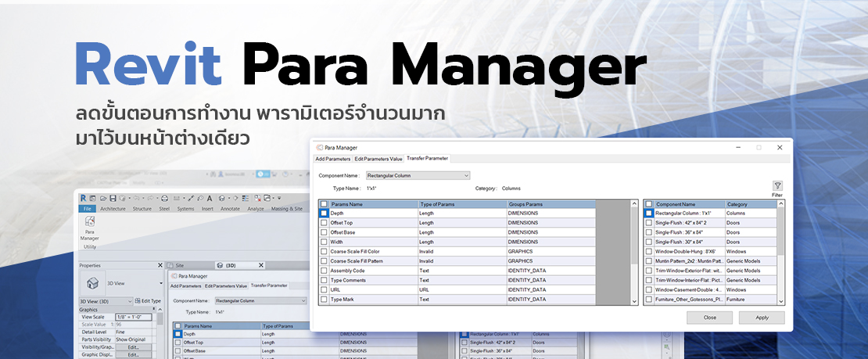
Task: Check the Depth parameter checkbox
Action: [324, 214]
